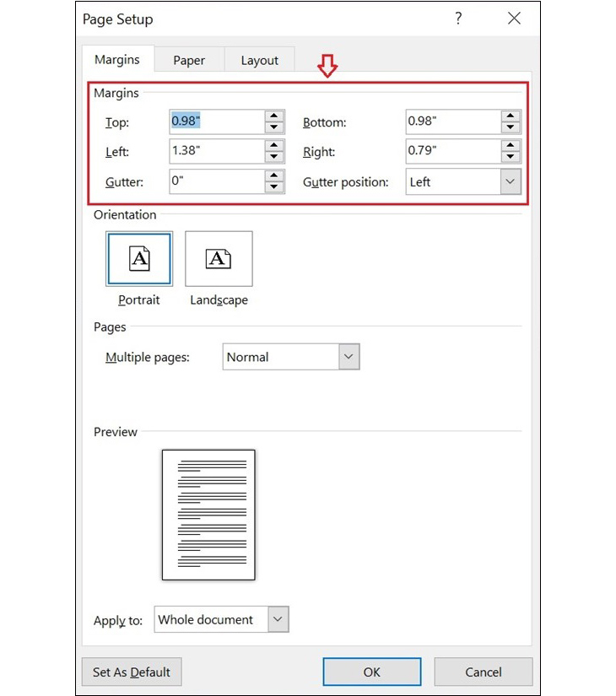This screenshot has height=696, width=616.
Task: Decrease Gutter value with down arrow
Action: [x=274, y=187]
